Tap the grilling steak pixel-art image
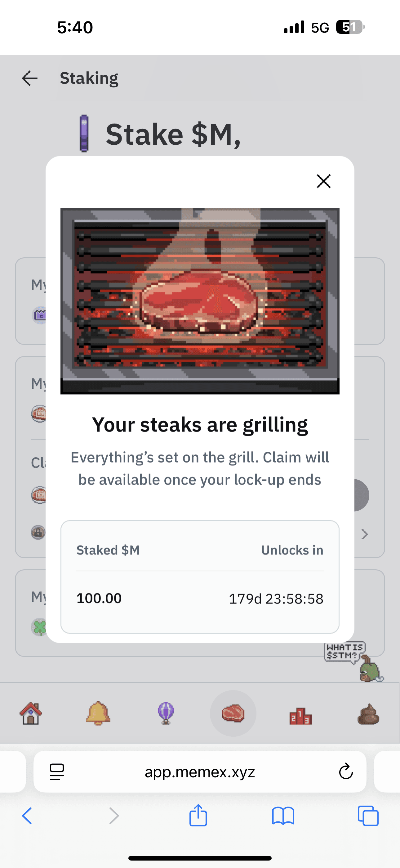Viewport: 400px width, 868px height. click(x=200, y=301)
